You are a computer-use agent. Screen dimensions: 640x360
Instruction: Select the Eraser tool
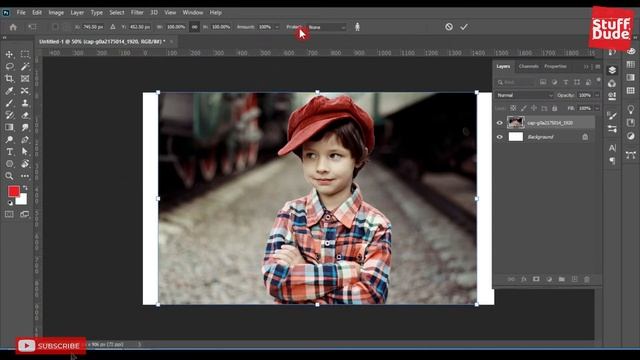pos(25,115)
